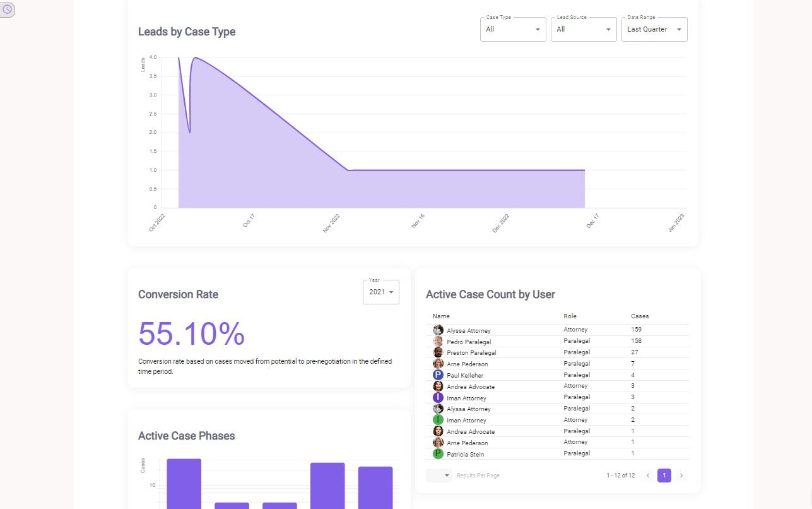Open the Case Type dropdown
Screen dimensions: 812x509
click(x=512, y=29)
